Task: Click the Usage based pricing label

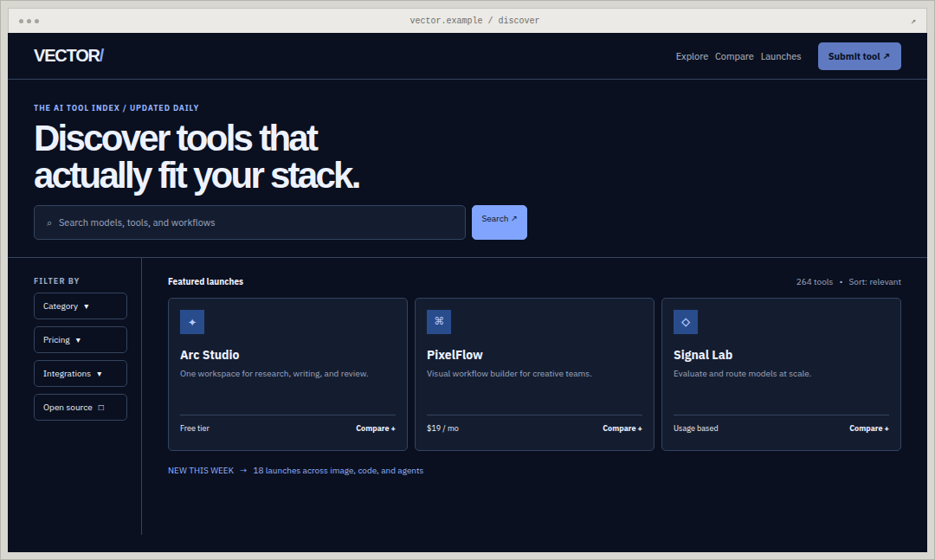Action: (x=696, y=428)
